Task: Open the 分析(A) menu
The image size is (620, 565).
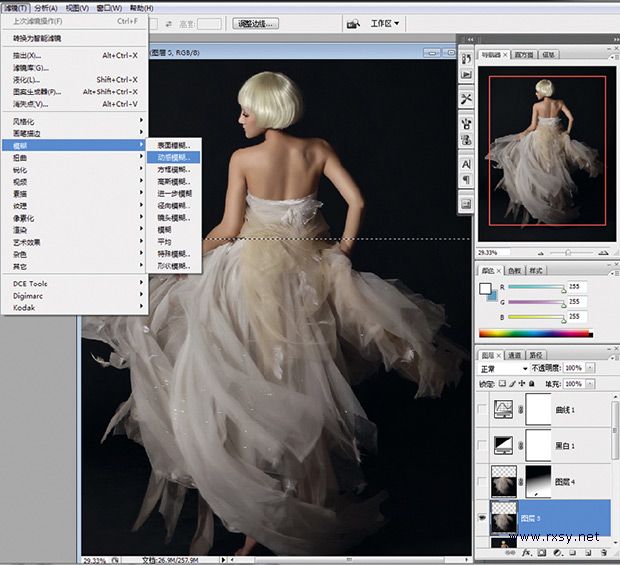Action: point(46,8)
